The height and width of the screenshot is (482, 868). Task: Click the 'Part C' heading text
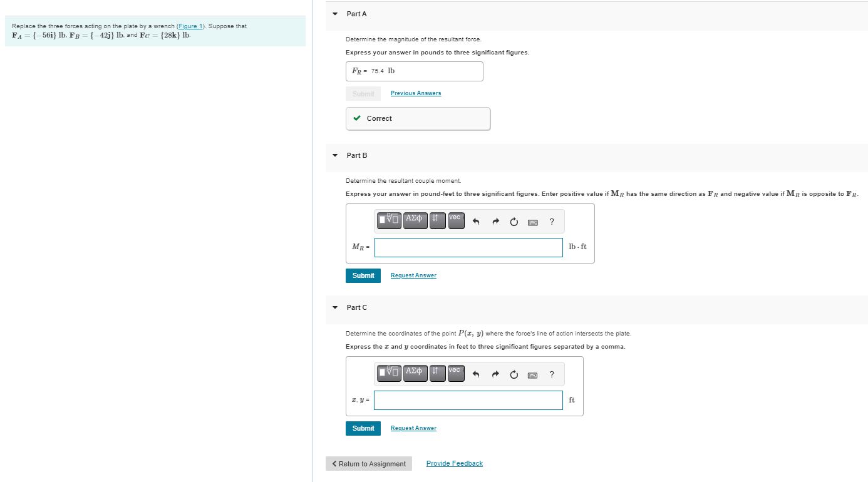coord(357,307)
